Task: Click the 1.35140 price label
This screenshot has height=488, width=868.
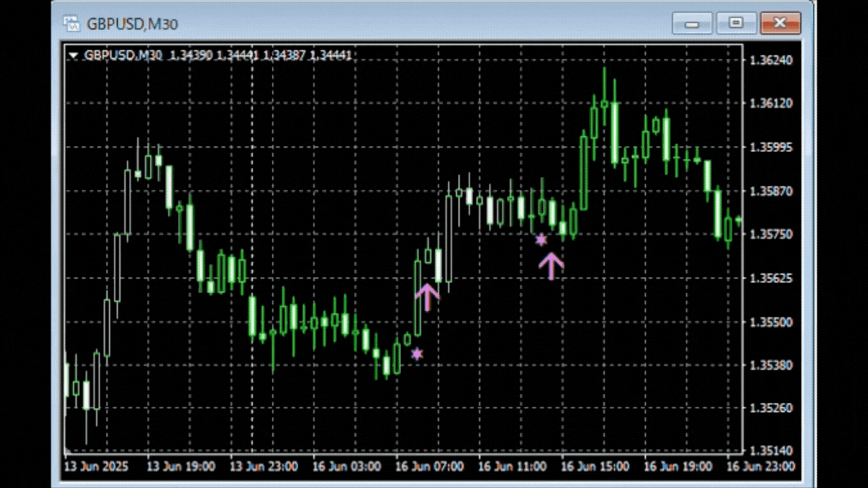Action: point(770,451)
